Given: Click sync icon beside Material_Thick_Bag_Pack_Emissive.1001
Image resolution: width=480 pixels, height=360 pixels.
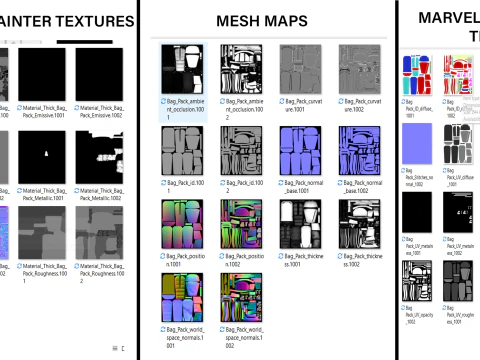Looking at the screenshot, I should [19, 108].
